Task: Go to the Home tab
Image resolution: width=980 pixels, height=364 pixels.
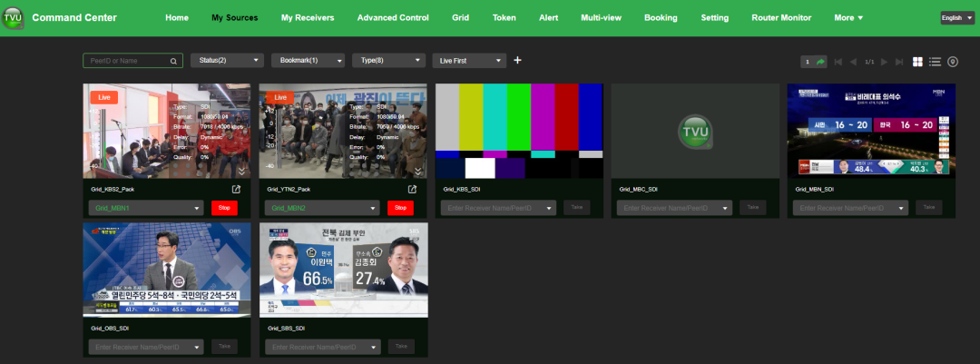Action: (x=177, y=18)
